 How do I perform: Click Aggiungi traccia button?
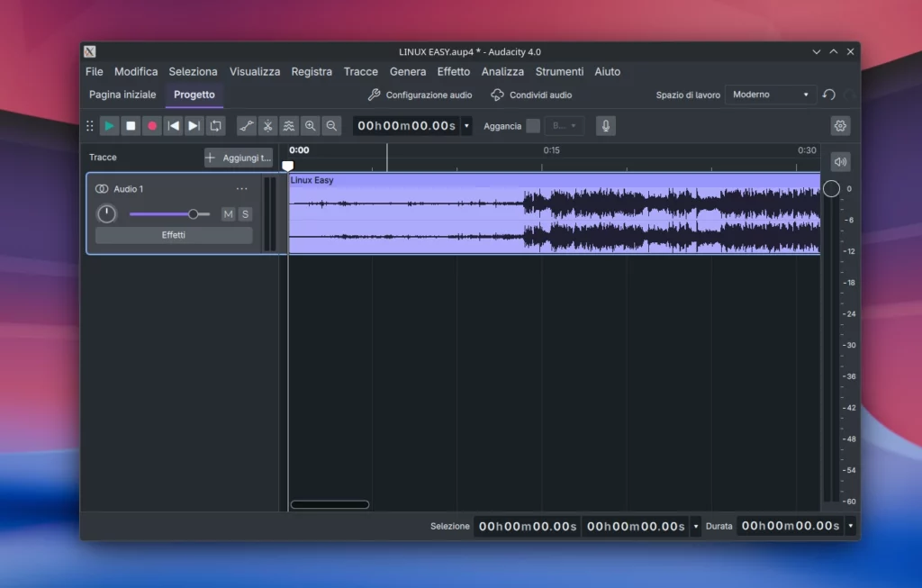239,158
